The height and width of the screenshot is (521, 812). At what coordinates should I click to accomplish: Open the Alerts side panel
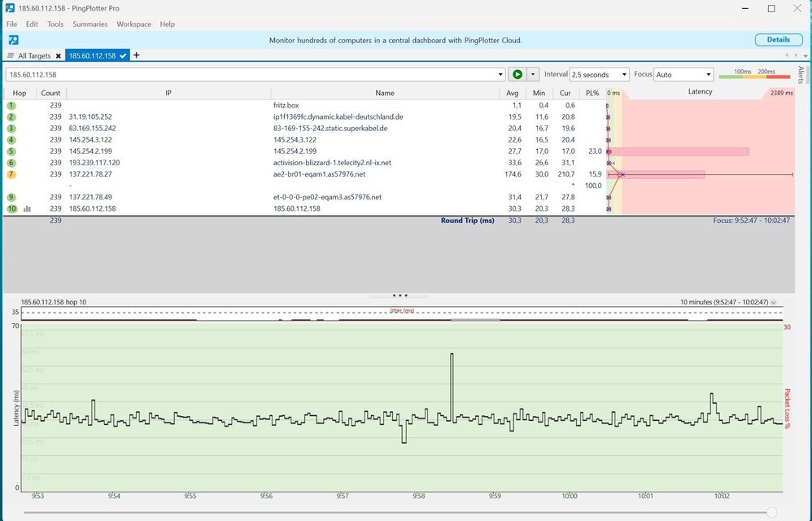(801, 73)
